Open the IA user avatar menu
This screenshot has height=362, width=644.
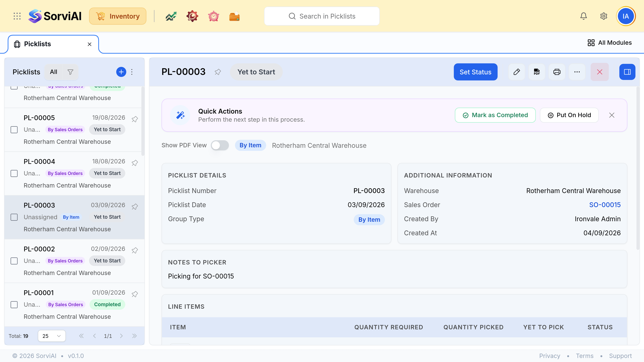pyautogui.click(x=626, y=16)
